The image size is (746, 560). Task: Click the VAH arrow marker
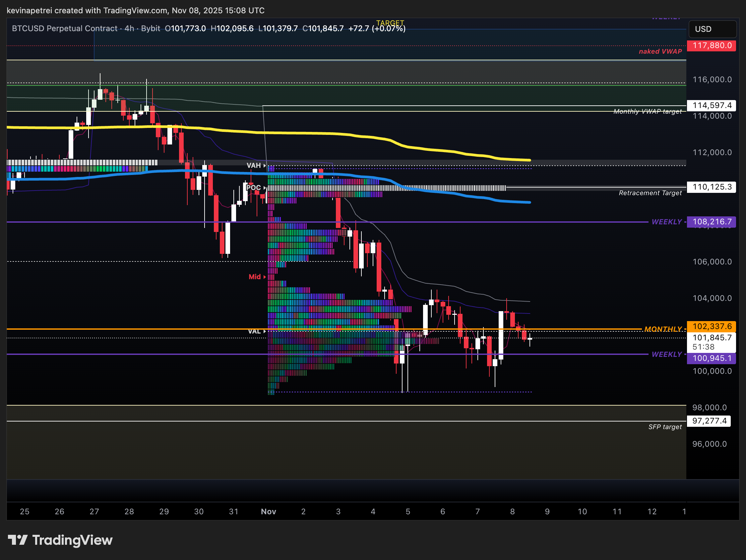[264, 166]
